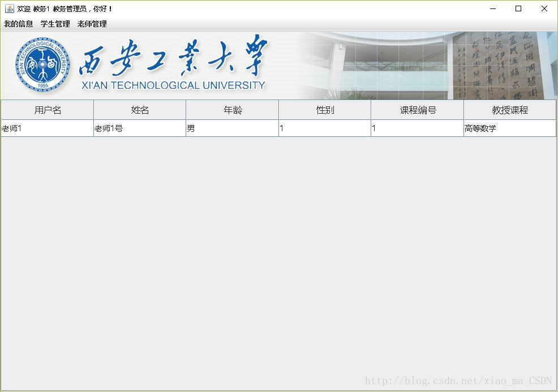This screenshot has height=392, width=558.
Task: Click the university round seal logo
Action: pyautogui.click(x=42, y=64)
